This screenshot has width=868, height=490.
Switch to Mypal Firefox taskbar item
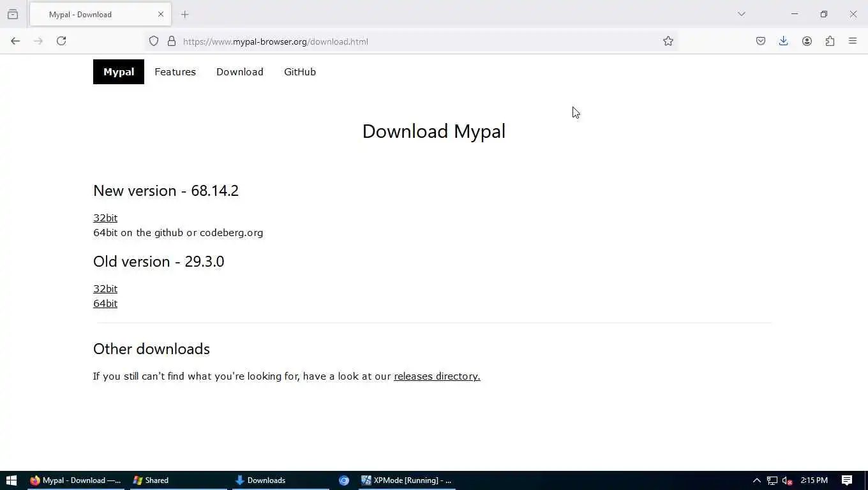[x=76, y=480]
